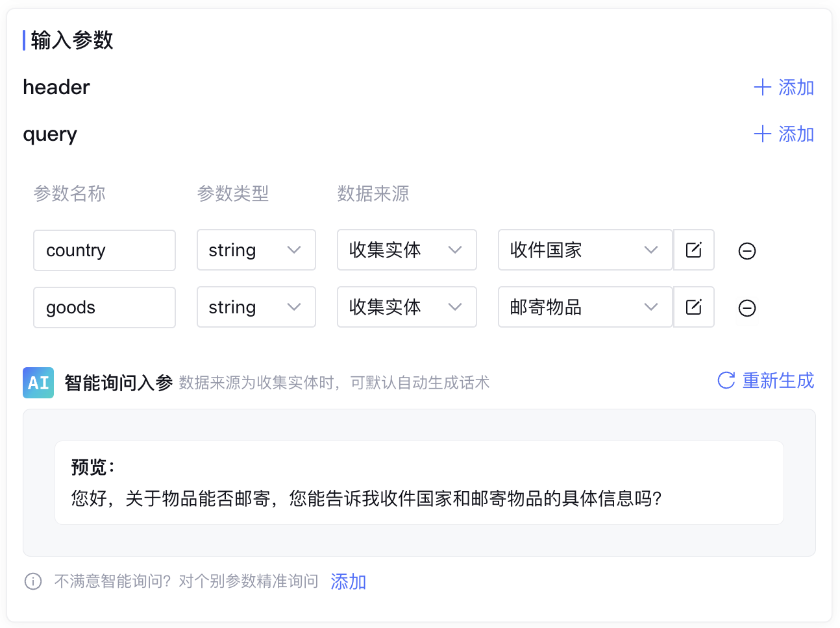
Task: Click the country parameter name field
Action: coord(104,250)
